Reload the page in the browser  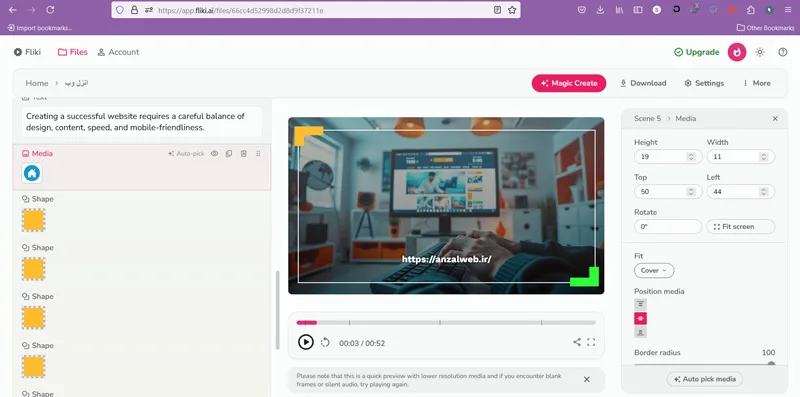point(50,10)
